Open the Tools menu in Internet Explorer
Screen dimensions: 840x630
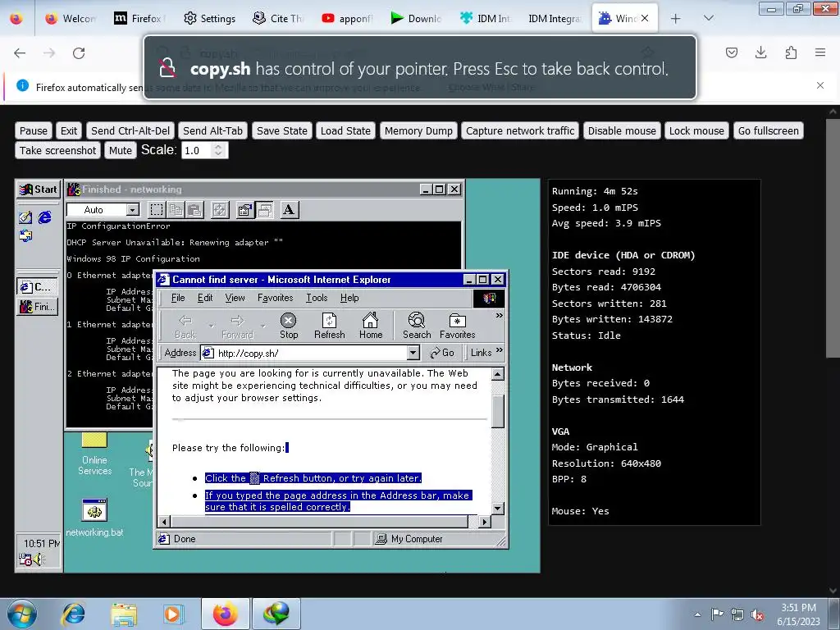click(317, 298)
